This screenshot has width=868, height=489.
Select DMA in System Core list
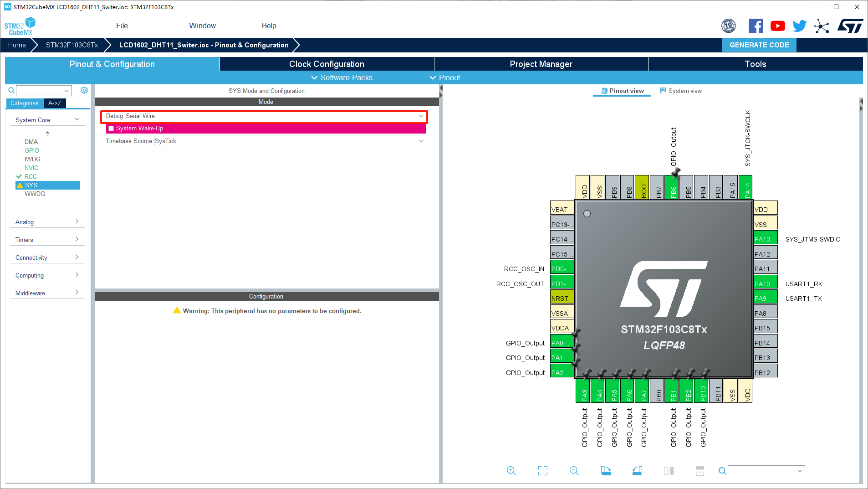click(x=31, y=142)
